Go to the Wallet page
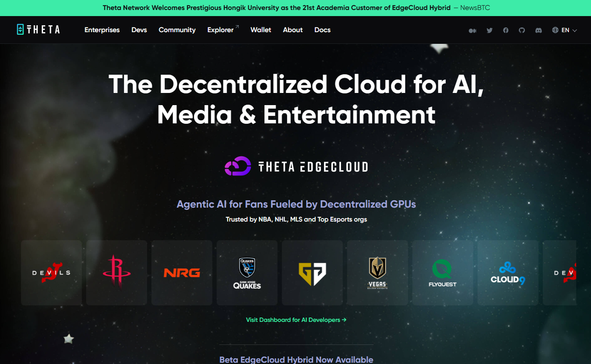This screenshot has width=591, height=364. 261,30
